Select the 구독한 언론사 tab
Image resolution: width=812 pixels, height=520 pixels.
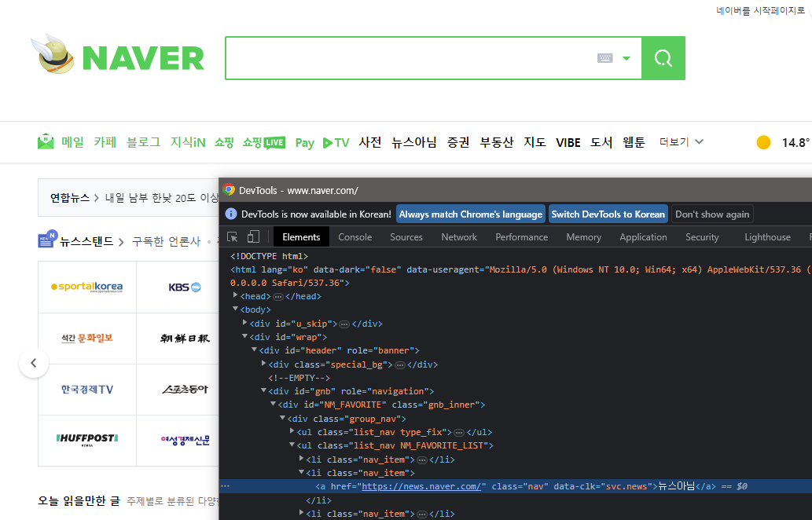click(x=166, y=241)
